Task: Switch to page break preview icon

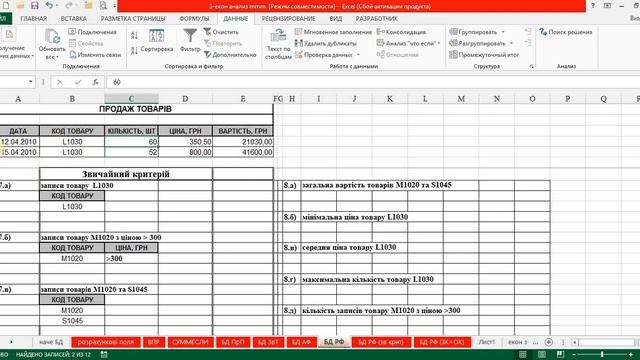Action: click(560, 354)
